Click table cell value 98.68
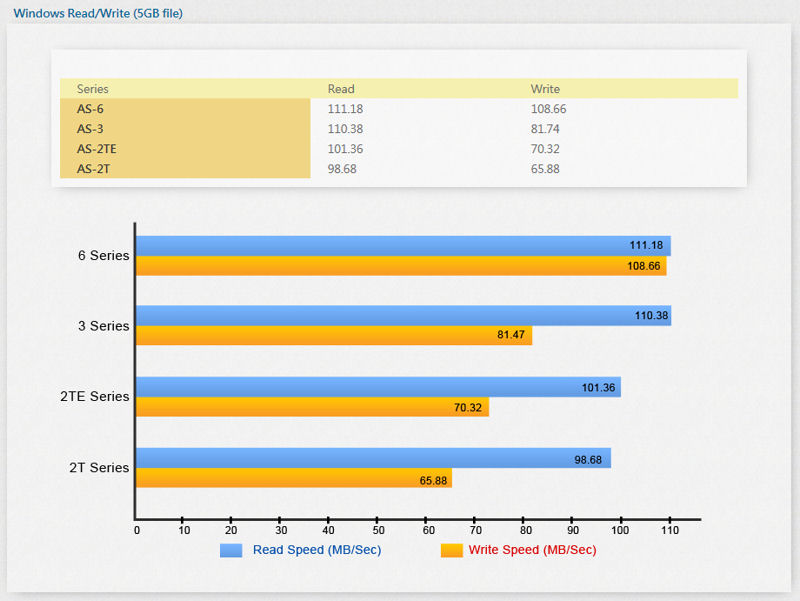Image resolution: width=800 pixels, height=601 pixels. 342,169
